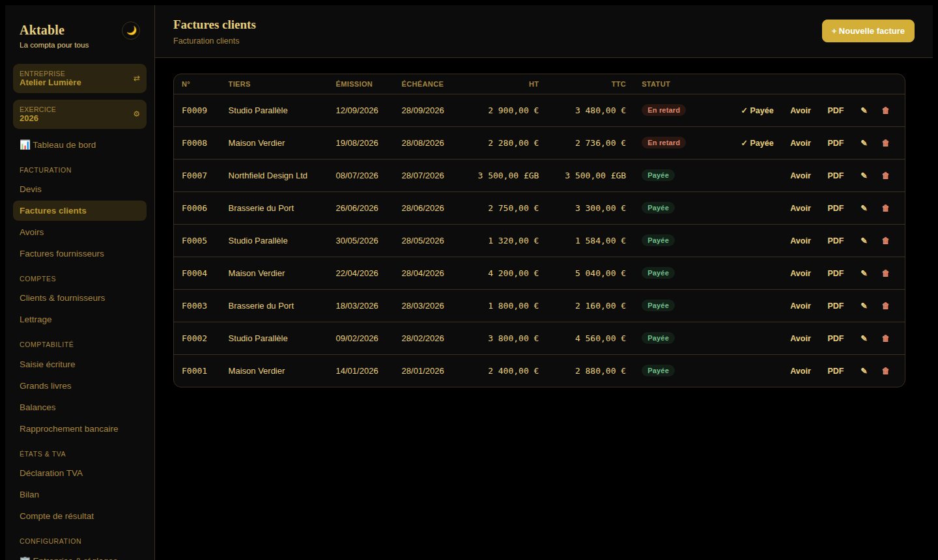This screenshot has height=560, width=938.
Task: Edit invoice F0001 with pencil icon
Action: click(x=864, y=371)
